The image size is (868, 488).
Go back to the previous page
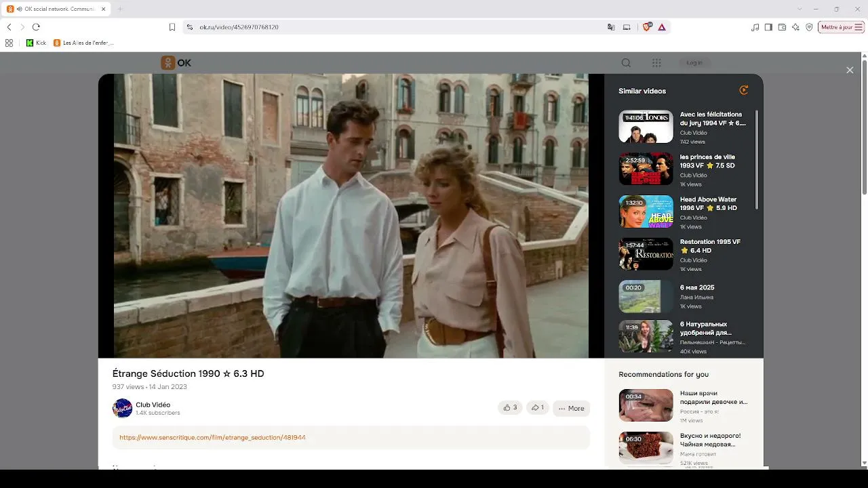[x=9, y=27]
